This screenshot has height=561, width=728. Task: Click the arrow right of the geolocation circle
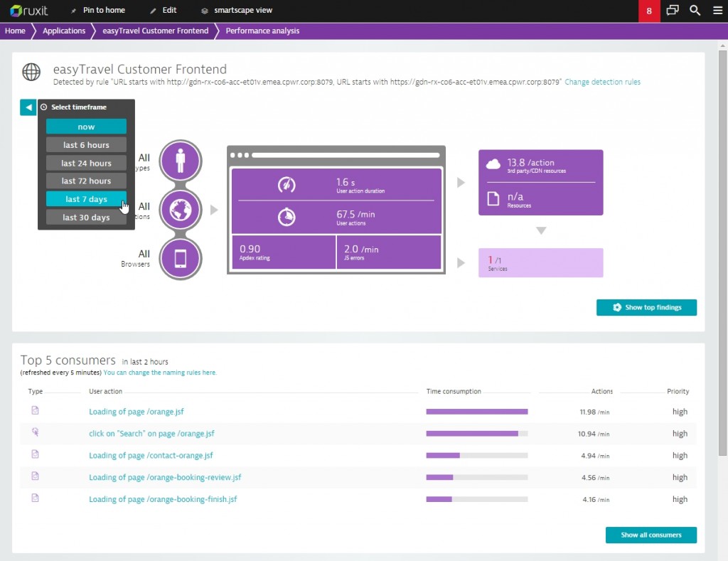pos(214,210)
